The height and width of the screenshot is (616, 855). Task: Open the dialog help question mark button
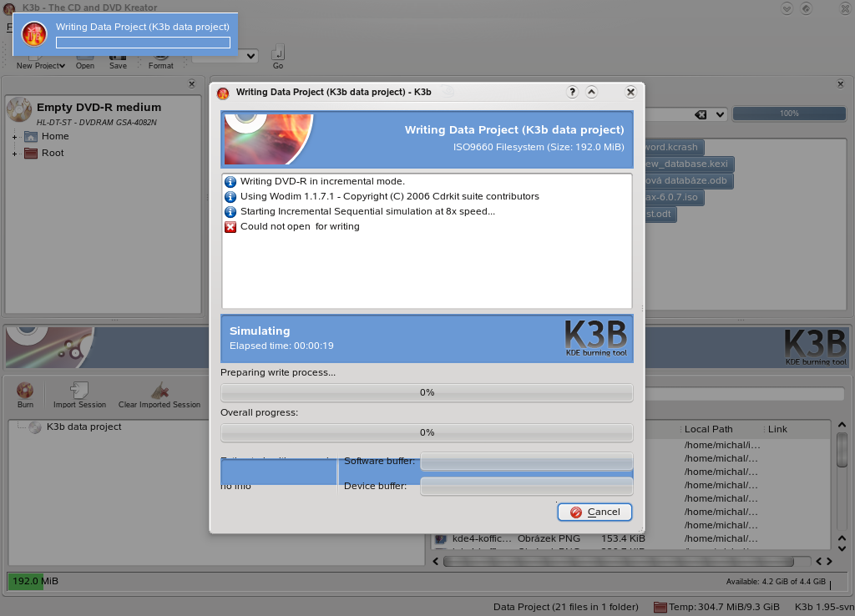[572, 92]
